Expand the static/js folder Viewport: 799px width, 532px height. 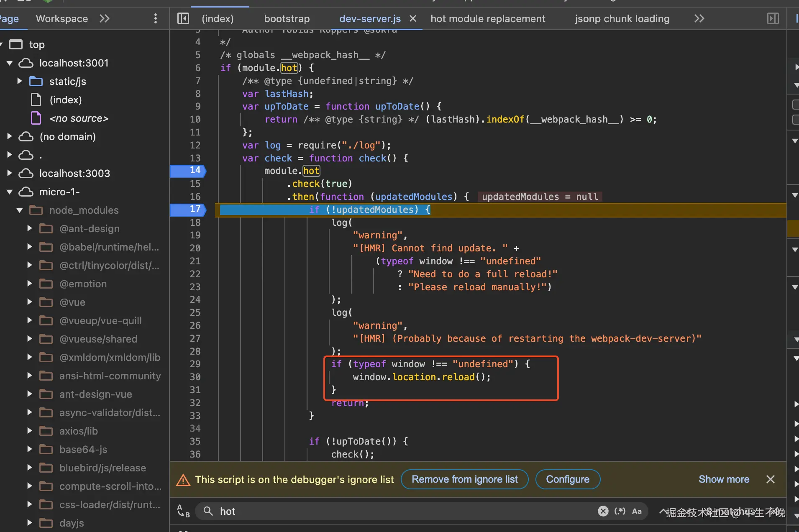click(20, 81)
